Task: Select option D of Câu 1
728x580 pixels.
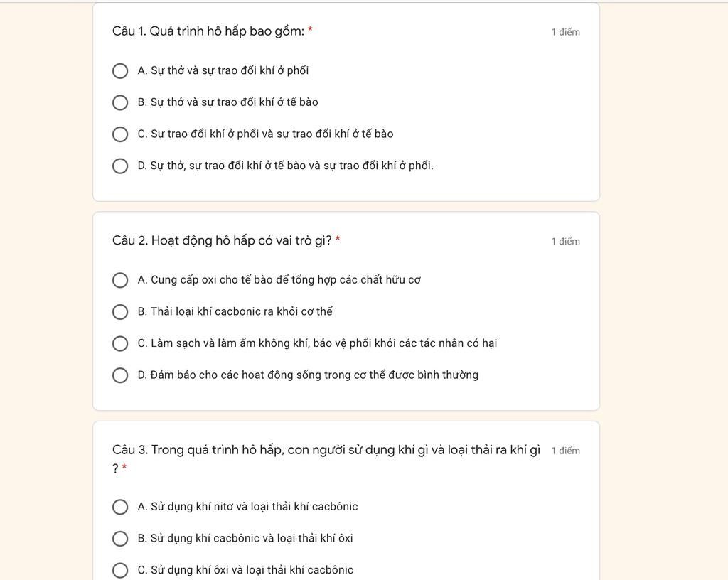Action: click(120, 166)
